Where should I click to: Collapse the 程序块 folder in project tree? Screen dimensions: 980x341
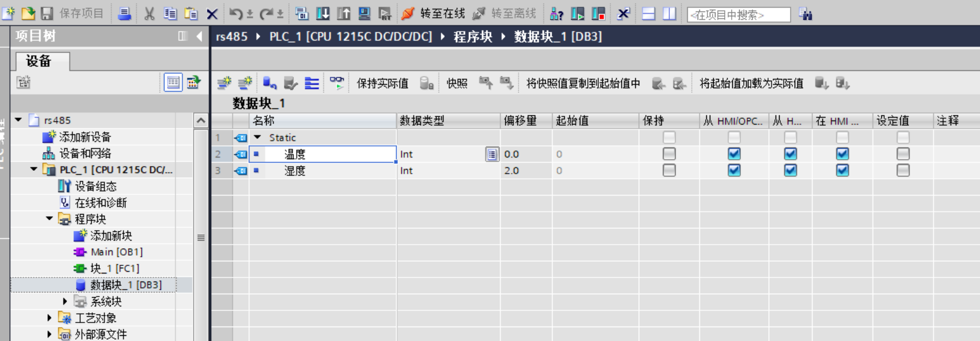click(49, 219)
